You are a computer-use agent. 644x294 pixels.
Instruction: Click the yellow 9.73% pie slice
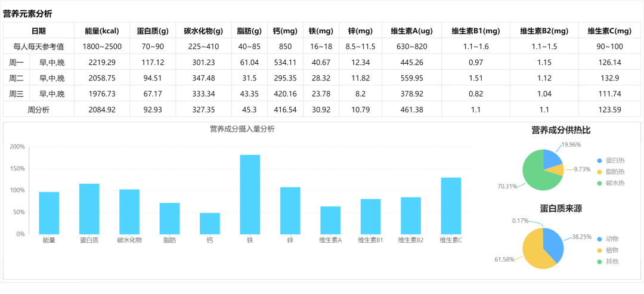(556, 171)
